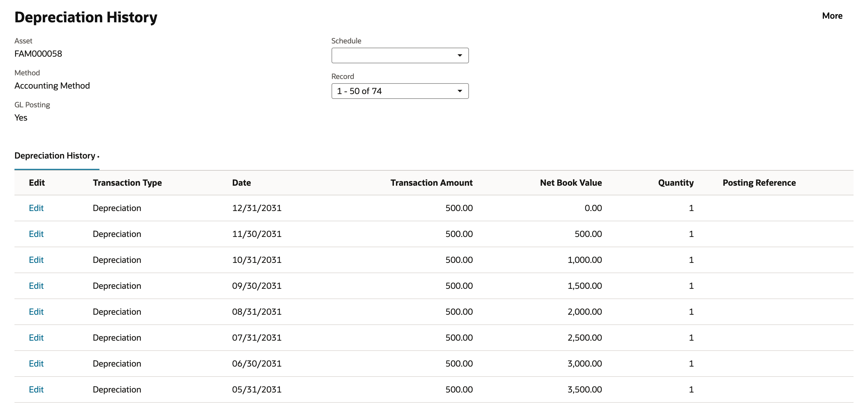Screen dimensions: 868x410
Task: Open the More menu
Action: point(832,16)
